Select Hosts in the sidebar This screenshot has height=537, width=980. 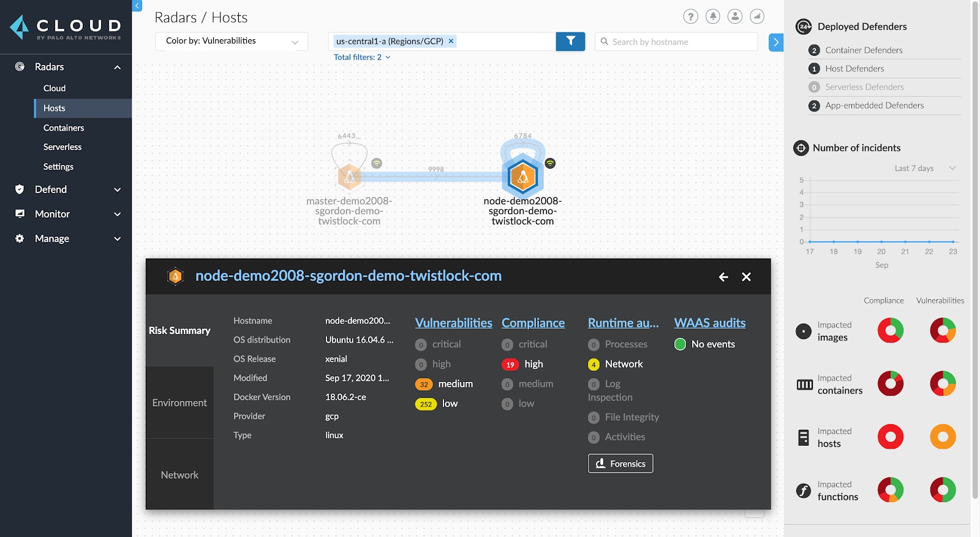[x=83, y=108]
